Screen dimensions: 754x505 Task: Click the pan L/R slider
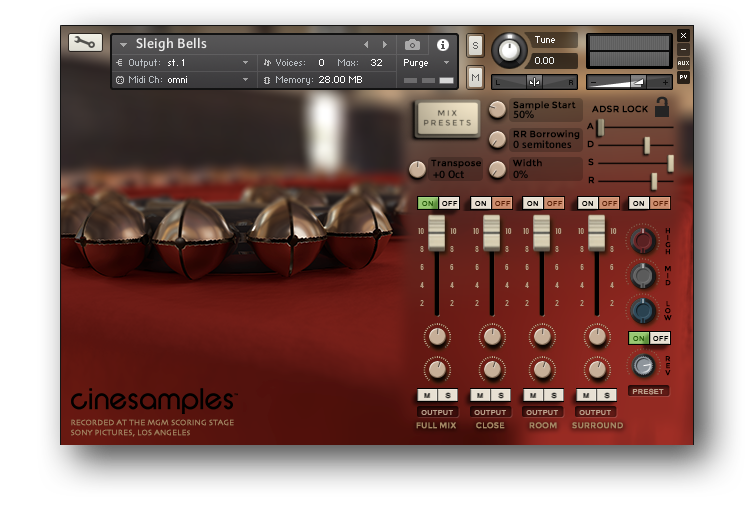534,82
